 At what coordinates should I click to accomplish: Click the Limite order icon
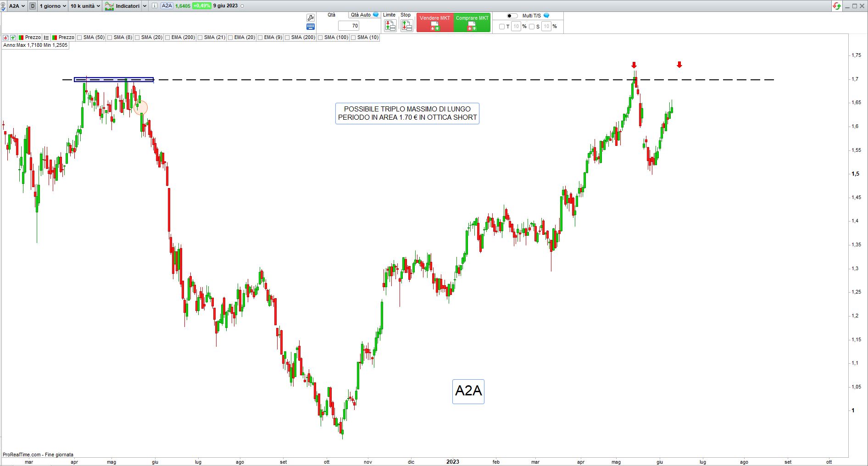click(390, 26)
